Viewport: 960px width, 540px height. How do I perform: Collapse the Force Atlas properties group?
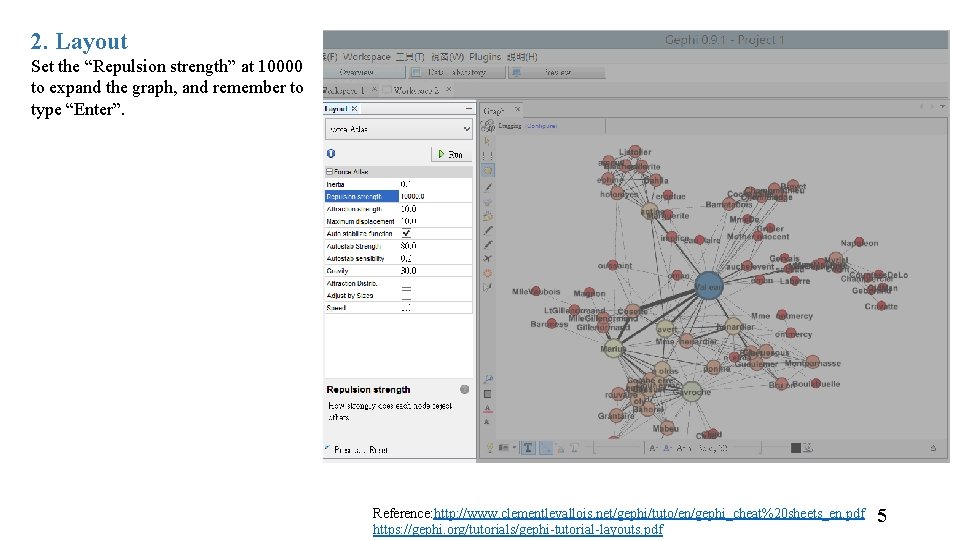(329, 172)
